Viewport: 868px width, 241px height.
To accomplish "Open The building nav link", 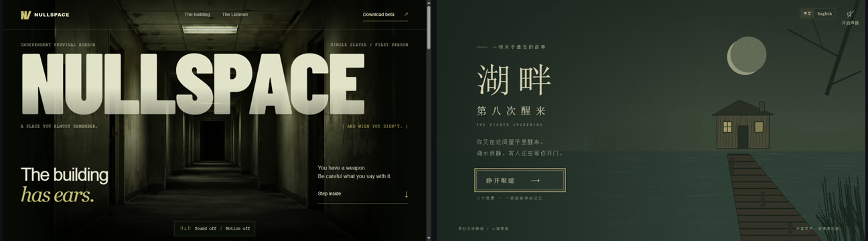I will (197, 14).
